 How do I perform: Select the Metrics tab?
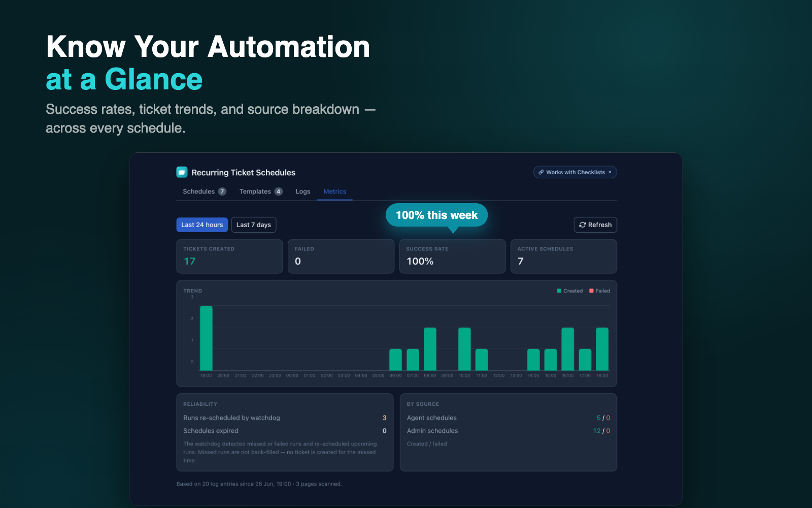click(335, 192)
